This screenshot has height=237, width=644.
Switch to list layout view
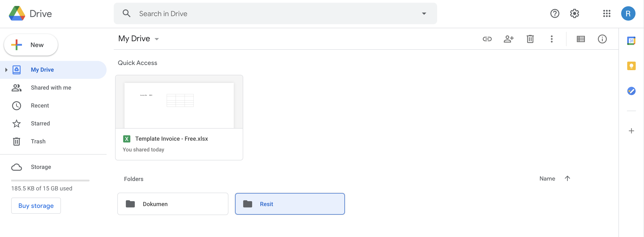coord(580,39)
